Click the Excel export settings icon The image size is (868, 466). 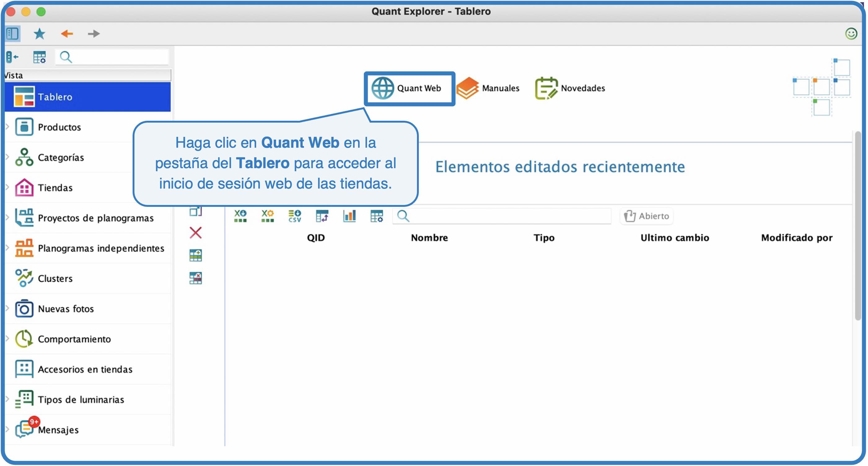(268, 216)
